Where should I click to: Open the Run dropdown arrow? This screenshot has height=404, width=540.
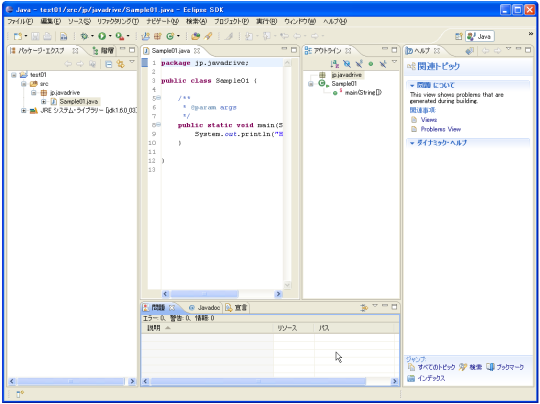pos(110,36)
